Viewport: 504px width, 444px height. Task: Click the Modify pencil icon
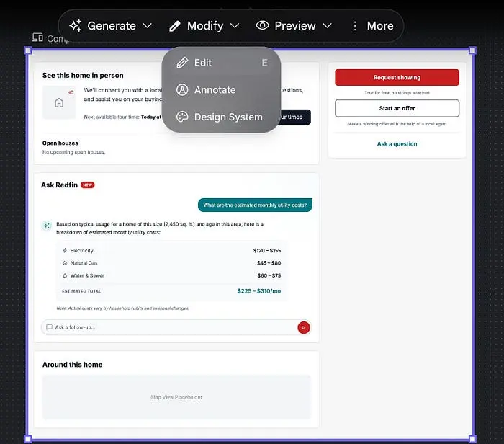point(175,25)
